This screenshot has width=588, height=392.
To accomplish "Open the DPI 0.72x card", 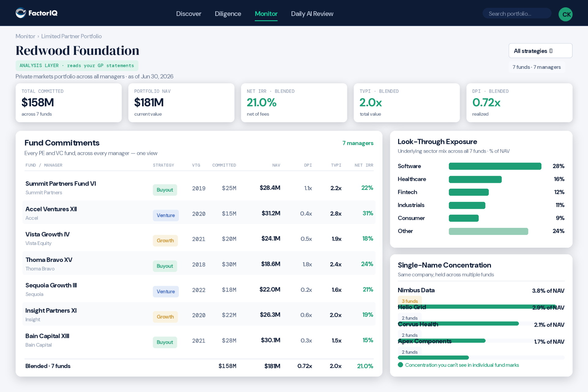I will (x=519, y=103).
